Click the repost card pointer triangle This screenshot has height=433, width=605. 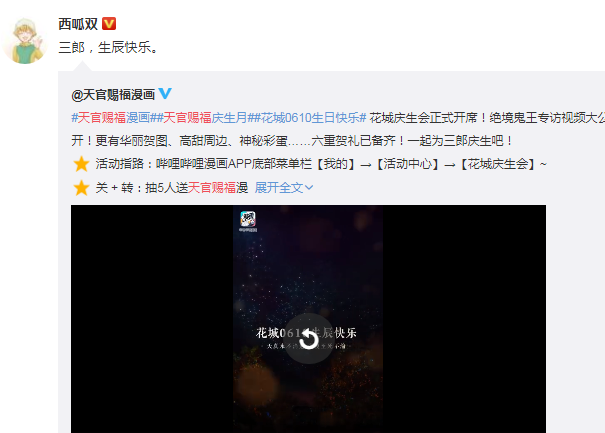(x=82, y=66)
